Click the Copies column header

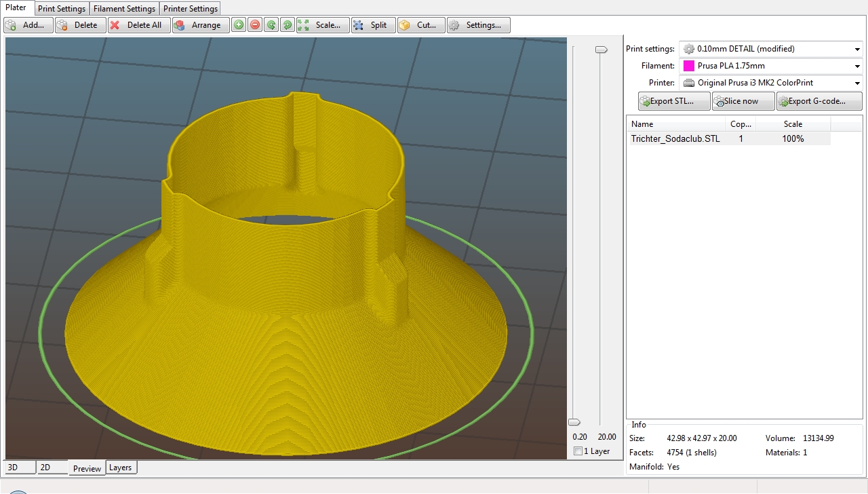pyautogui.click(x=741, y=124)
